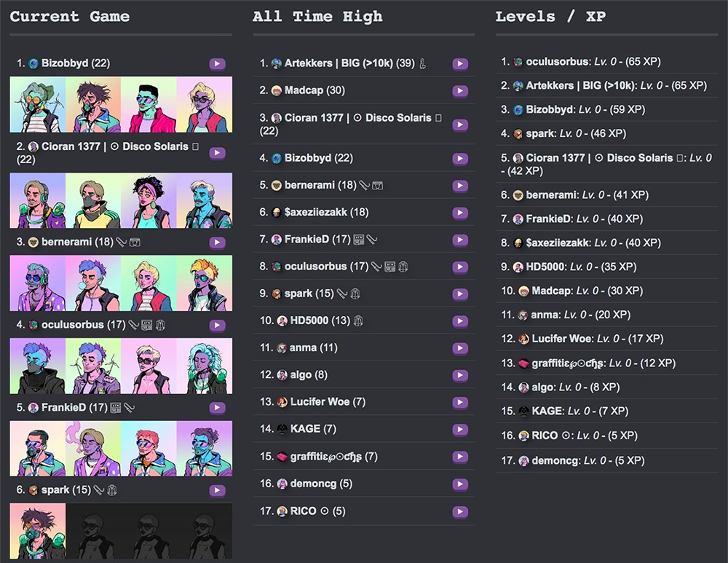Click the anma name in All Time High
This screenshot has width=728, height=563.
303,348
